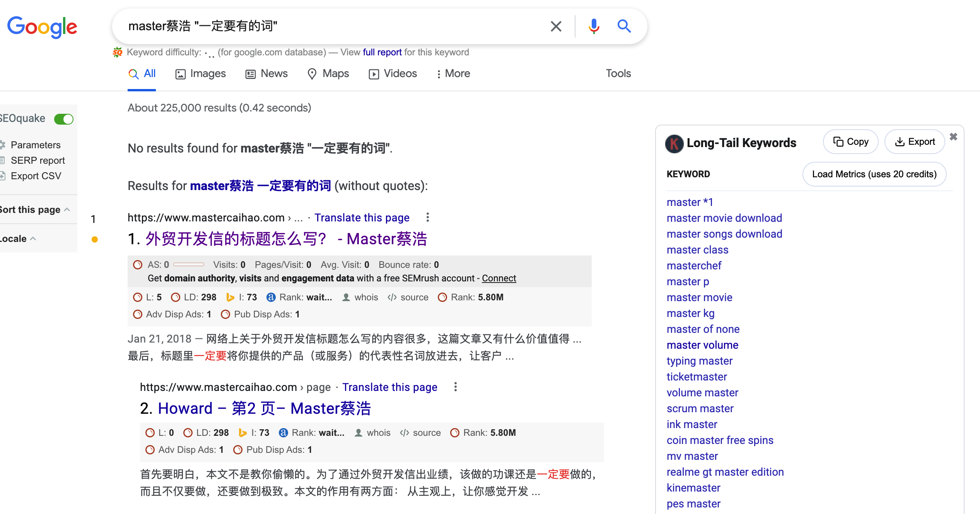
Task: Click the blue magnifier search icon
Action: (624, 26)
